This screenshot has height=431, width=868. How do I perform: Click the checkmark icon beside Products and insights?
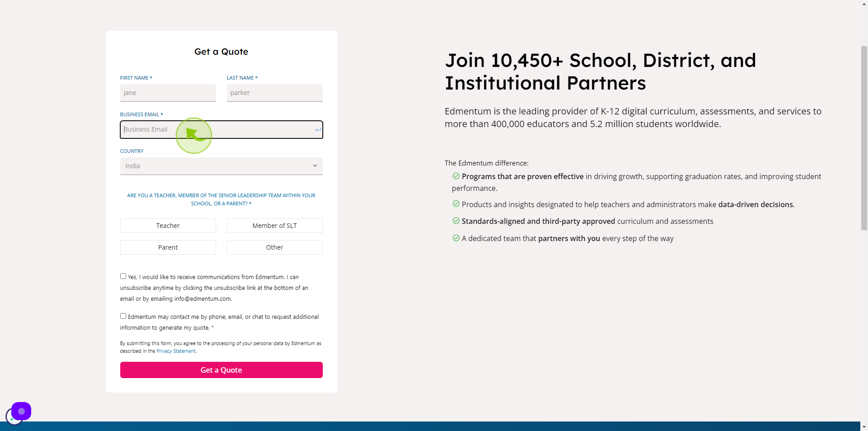[x=456, y=204]
